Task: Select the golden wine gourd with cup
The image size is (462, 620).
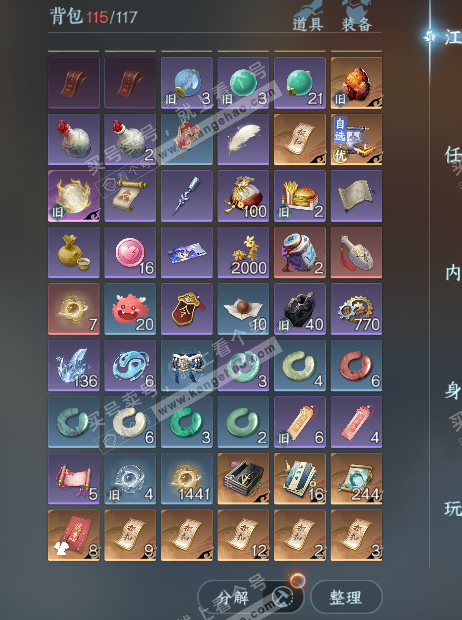Action: click(74, 253)
